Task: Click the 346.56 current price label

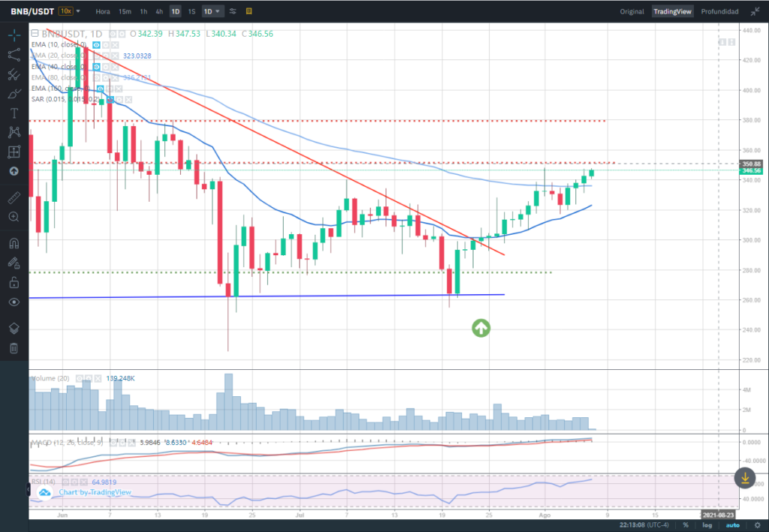Action: 751,170
